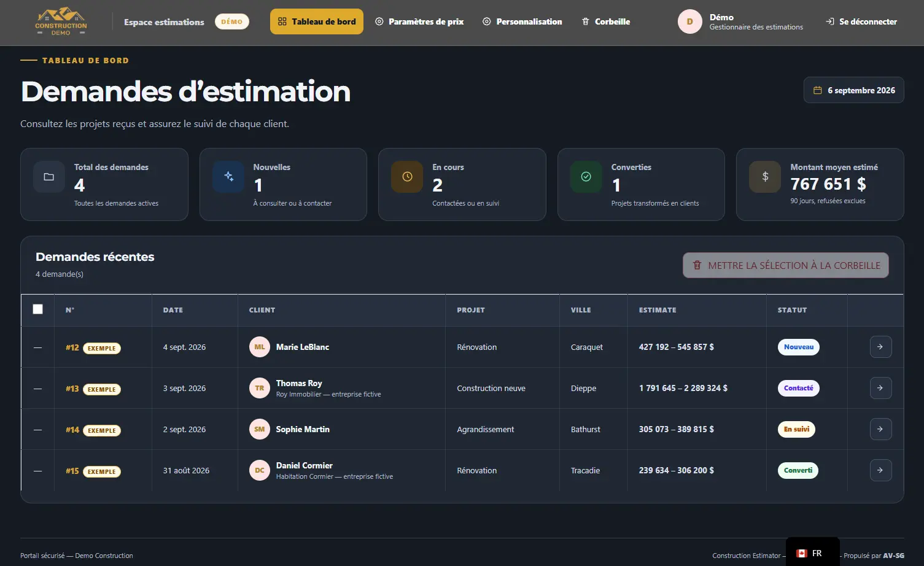The height and width of the screenshot is (566, 924).
Task: Click the D user avatar in header
Action: [x=689, y=21]
